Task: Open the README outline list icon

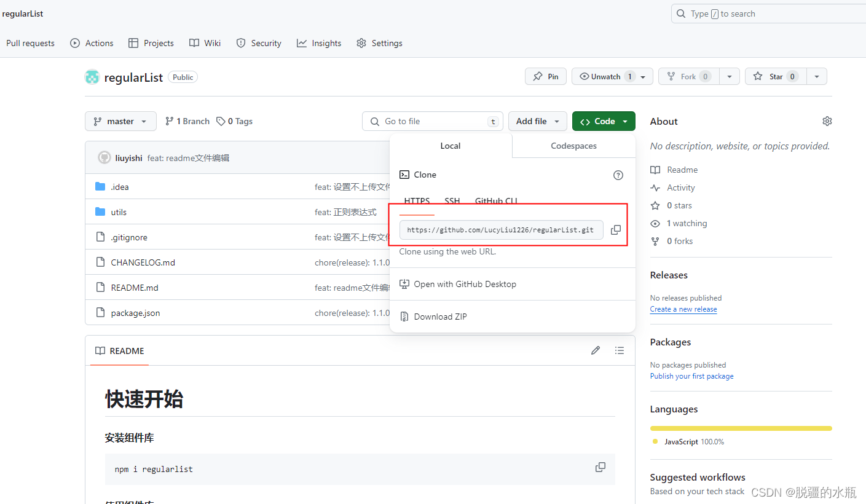Action: (620, 350)
